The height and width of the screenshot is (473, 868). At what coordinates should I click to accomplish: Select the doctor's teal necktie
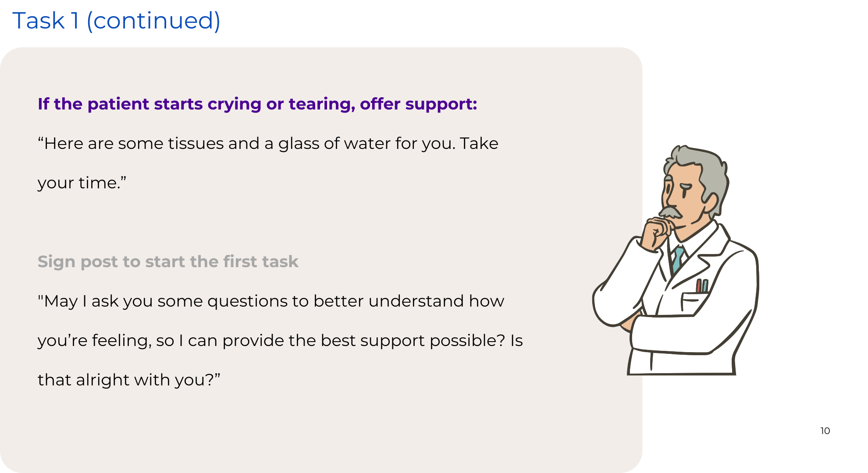click(x=678, y=259)
